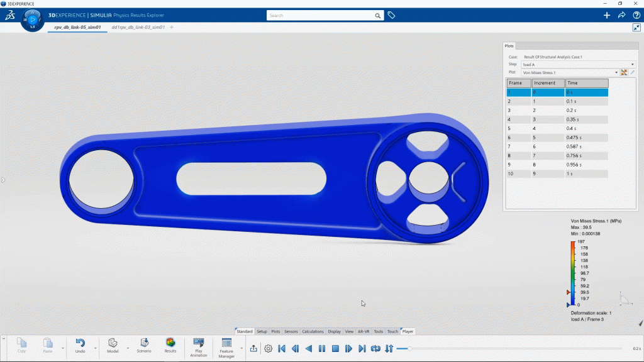The image size is (644, 362).
Task: Expand the Step 'load A' dropdown
Action: coord(632,65)
